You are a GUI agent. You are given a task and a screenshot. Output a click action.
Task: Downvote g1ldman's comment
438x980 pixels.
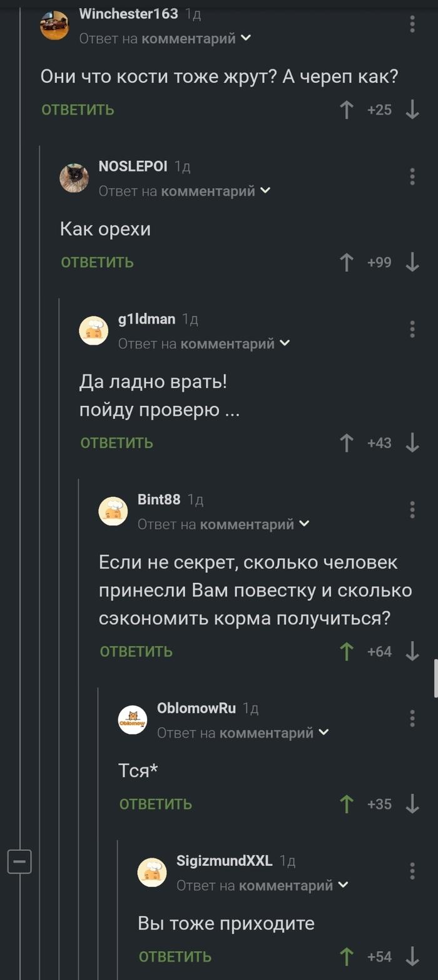coord(412,443)
